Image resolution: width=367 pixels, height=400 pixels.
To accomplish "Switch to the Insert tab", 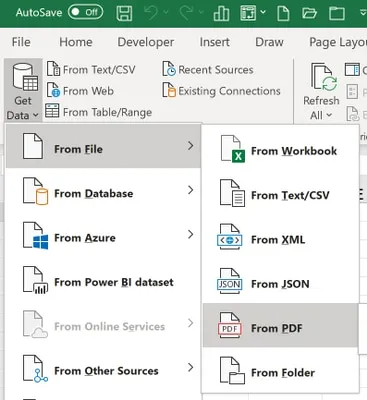I will click(215, 42).
